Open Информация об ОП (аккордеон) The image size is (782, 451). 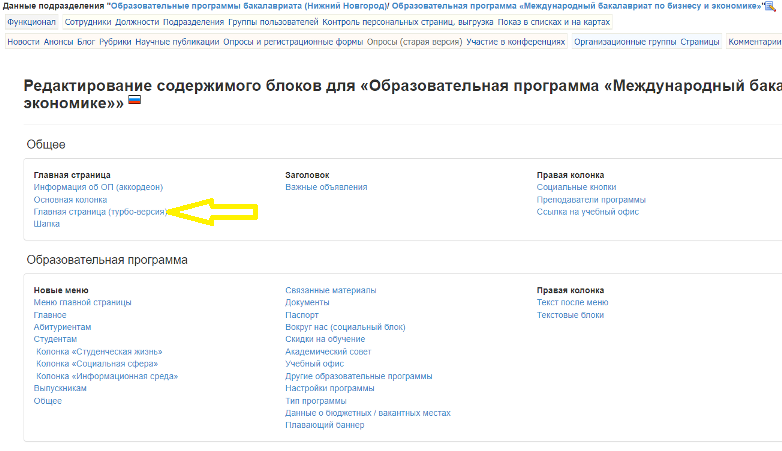[x=98, y=188]
